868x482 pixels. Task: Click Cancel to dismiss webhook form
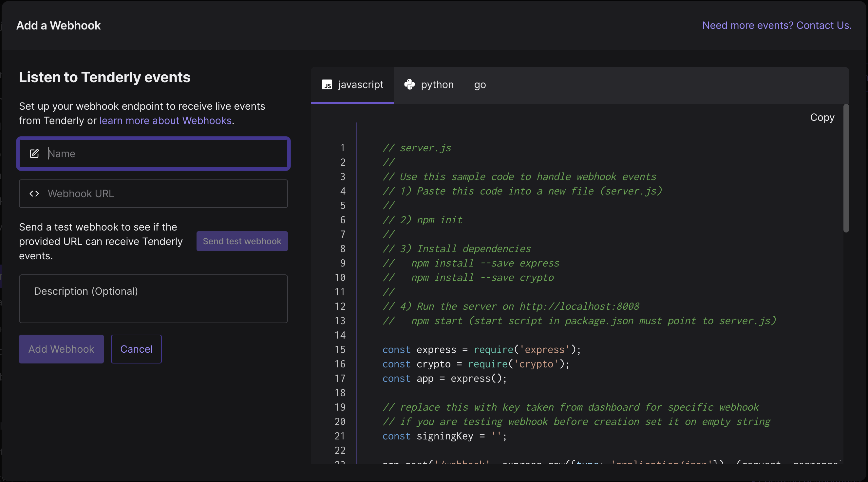pos(136,348)
